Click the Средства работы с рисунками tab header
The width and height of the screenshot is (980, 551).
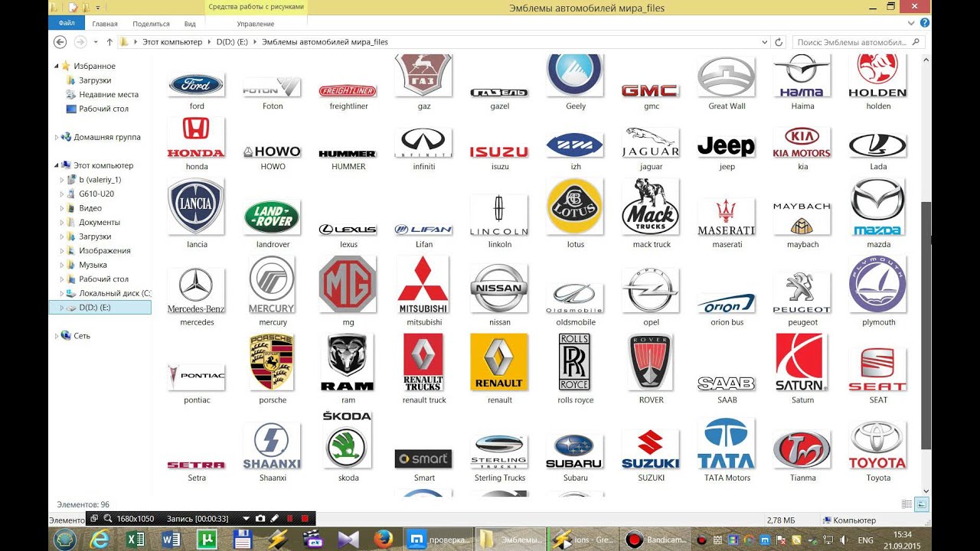(x=256, y=7)
